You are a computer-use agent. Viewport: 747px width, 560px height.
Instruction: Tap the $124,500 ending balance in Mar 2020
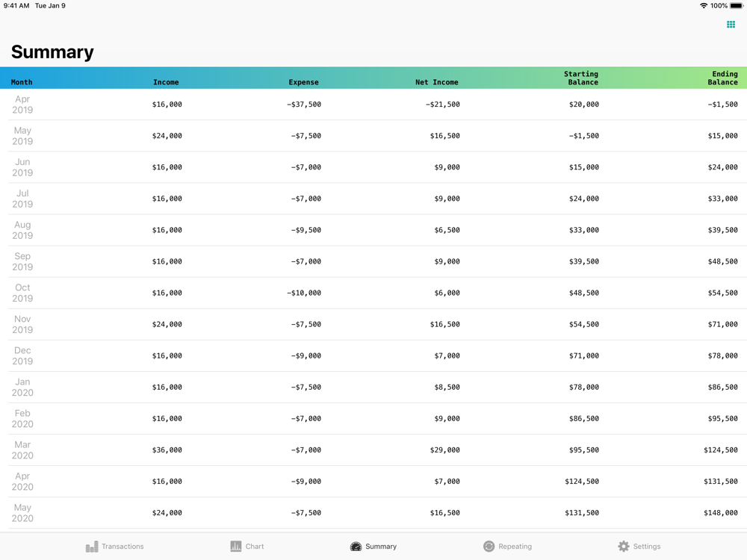pyautogui.click(x=721, y=450)
